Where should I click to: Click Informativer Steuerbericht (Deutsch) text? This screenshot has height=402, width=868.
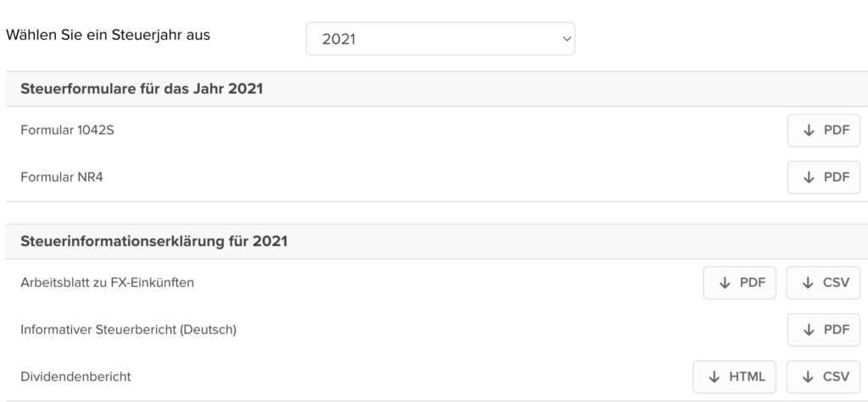tap(128, 329)
